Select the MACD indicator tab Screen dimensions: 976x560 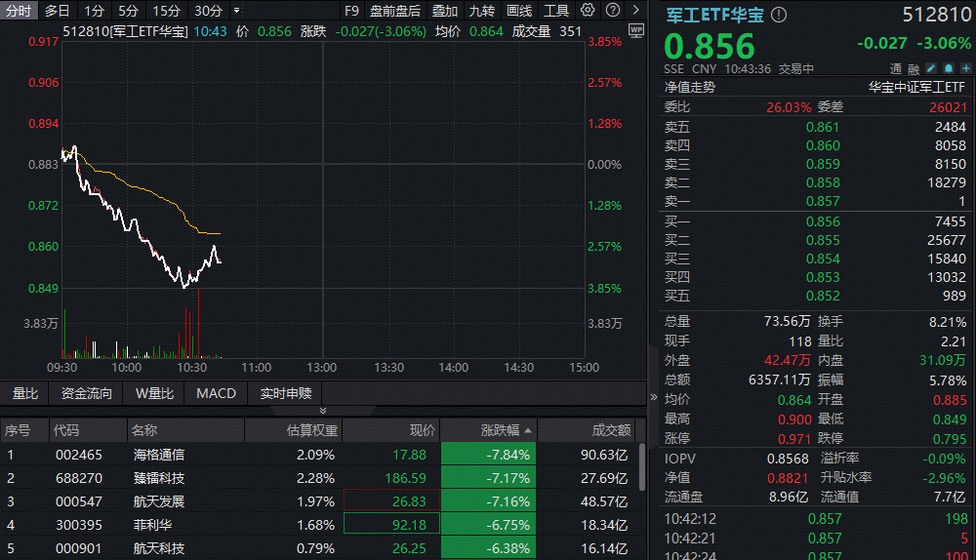tap(216, 393)
